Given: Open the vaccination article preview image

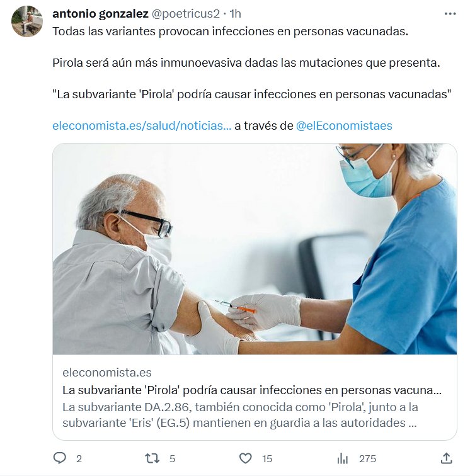Looking at the screenshot, I should pos(255,249).
